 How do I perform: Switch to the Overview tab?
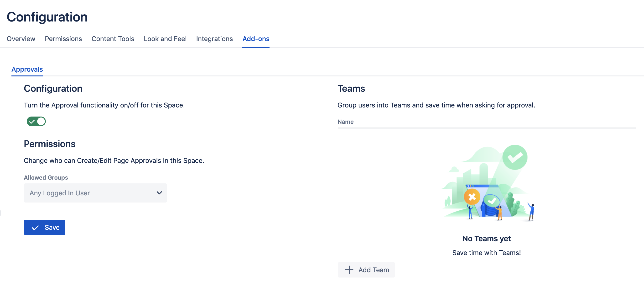click(x=21, y=39)
